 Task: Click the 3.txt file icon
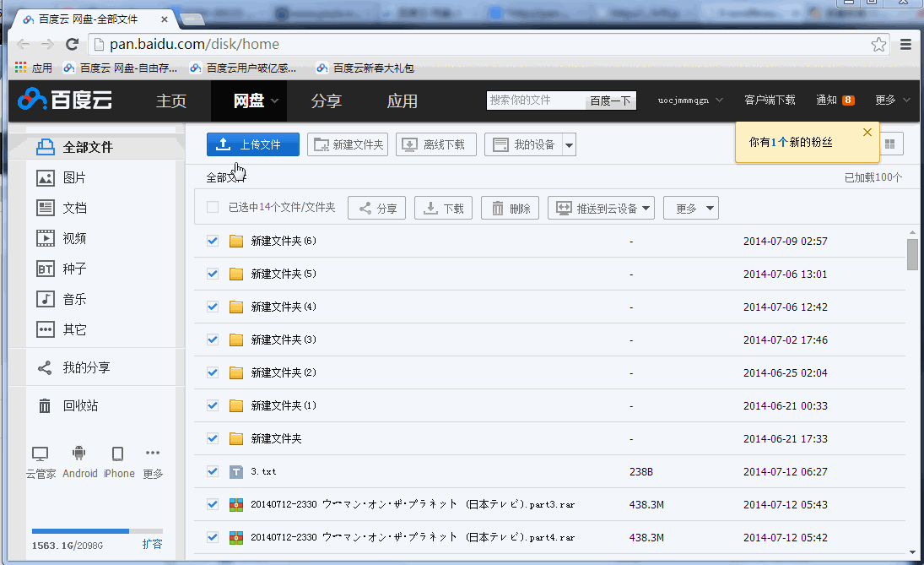click(236, 472)
